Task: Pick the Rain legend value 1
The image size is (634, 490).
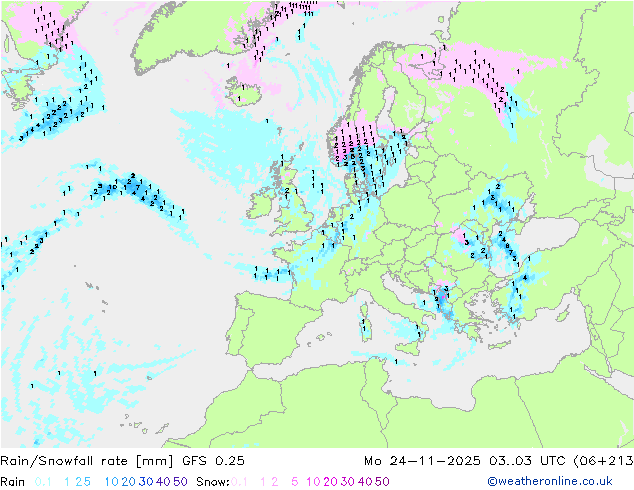Action: 67,482
